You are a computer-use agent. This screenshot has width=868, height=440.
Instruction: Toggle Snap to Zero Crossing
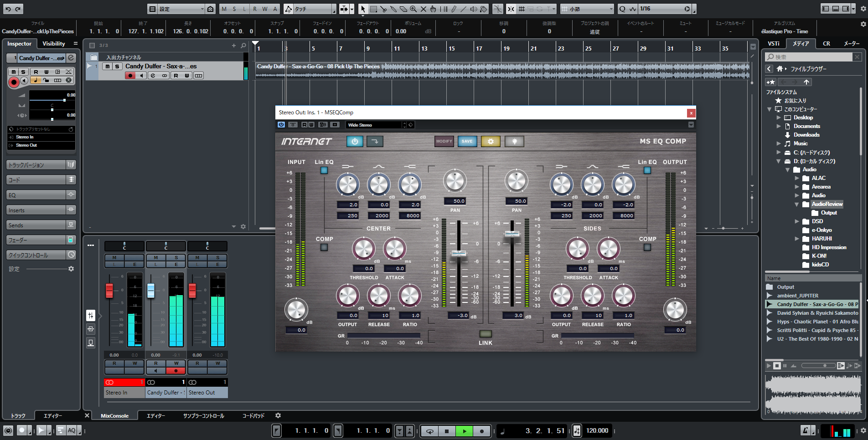[x=498, y=9]
